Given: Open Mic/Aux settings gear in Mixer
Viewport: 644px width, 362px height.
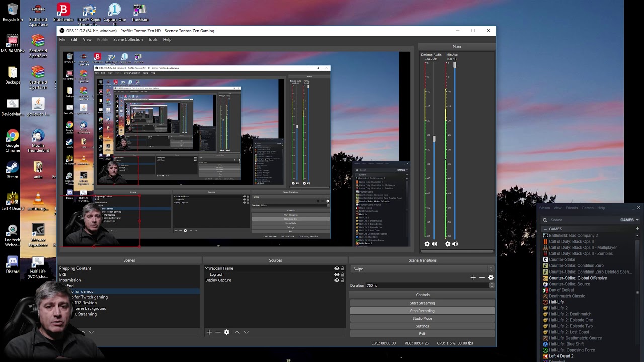Looking at the screenshot, I should coord(448,244).
